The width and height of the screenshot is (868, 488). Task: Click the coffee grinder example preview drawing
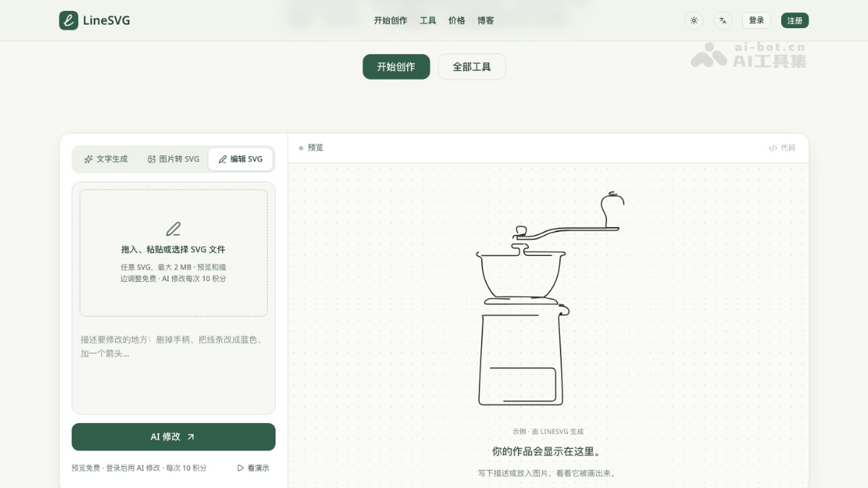pyautogui.click(x=550, y=298)
